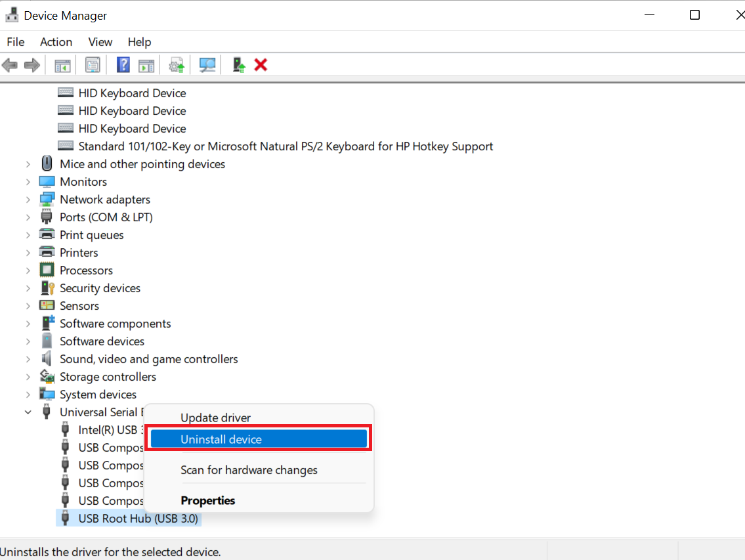The height and width of the screenshot is (560, 745).
Task: Minimize the Device Manager window
Action: coord(650,15)
